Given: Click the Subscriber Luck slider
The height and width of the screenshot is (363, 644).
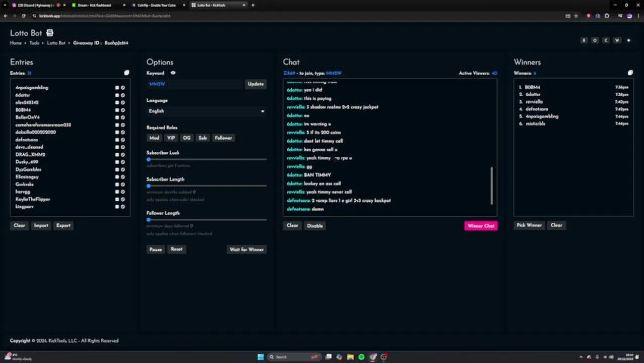Looking at the screenshot, I should click(x=206, y=159).
